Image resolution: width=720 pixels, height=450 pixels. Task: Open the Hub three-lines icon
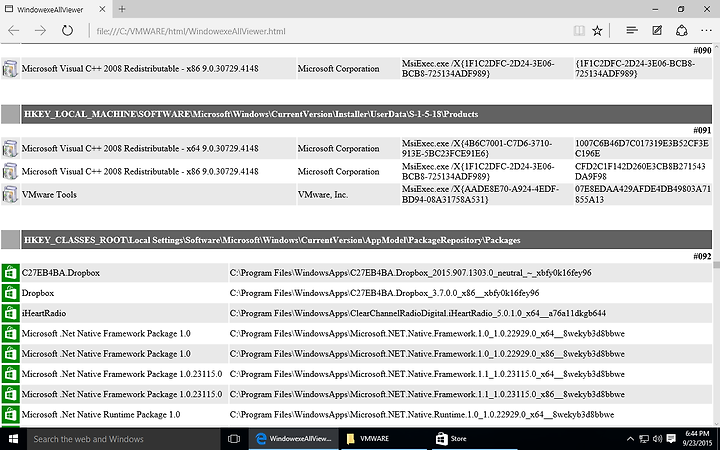pos(632,30)
